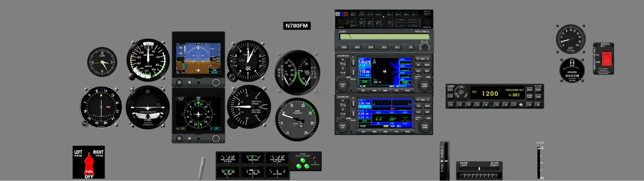Image resolution: width=644 pixels, height=181 pixels.
Task: Push the CRSR knob on the COM 2 GPS
Action: coord(425,126)
